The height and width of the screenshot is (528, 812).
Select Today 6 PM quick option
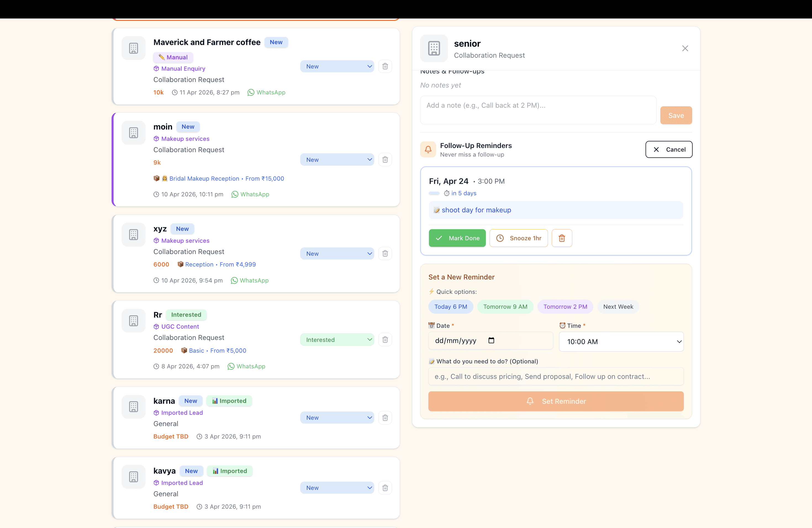coord(450,307)
